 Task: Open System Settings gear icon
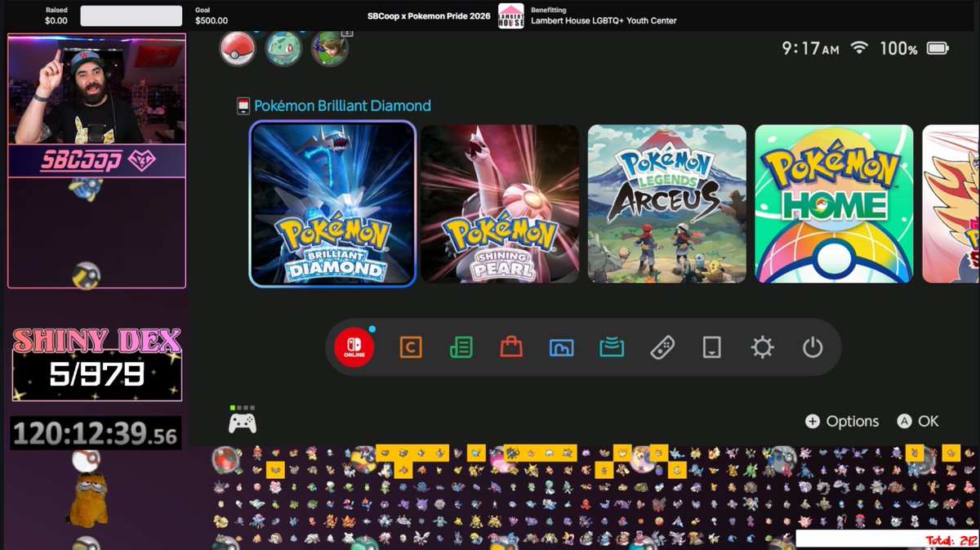coord(762,348)
